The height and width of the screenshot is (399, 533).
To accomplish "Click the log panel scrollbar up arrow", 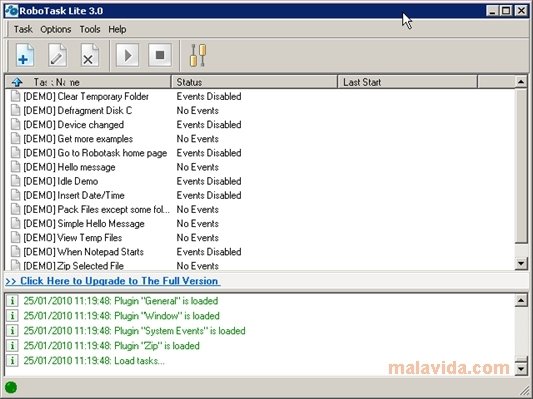I will pos(521,300).
